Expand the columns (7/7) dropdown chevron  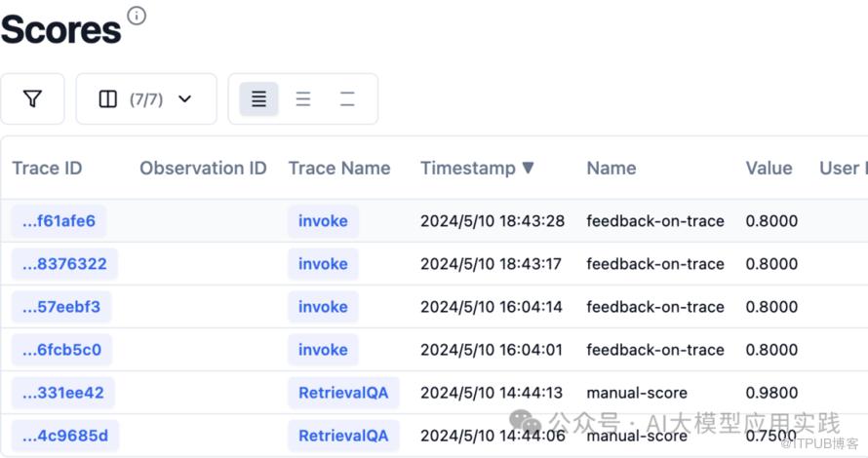point(185,99)
